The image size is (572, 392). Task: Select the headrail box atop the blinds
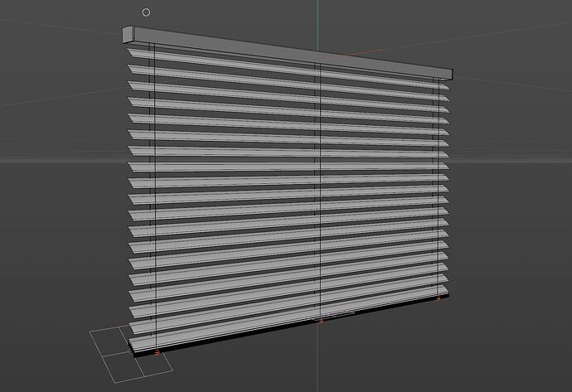(x=288, y=52)
